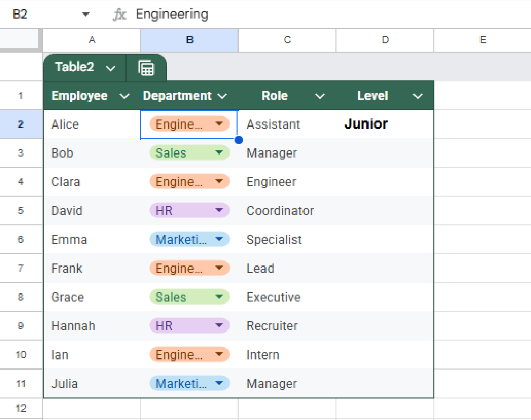531x420 pixels.
Task: Open the Department column header dropdown
Action: point(223,96)
